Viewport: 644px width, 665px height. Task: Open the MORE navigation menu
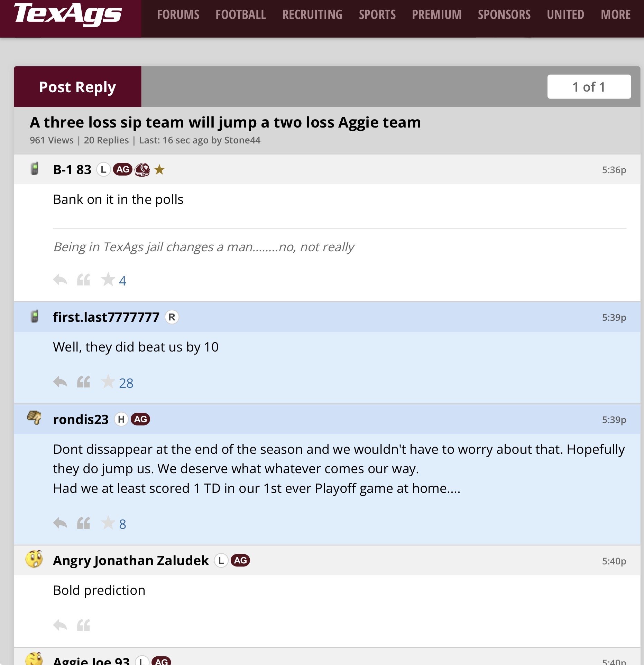point(616,15)
